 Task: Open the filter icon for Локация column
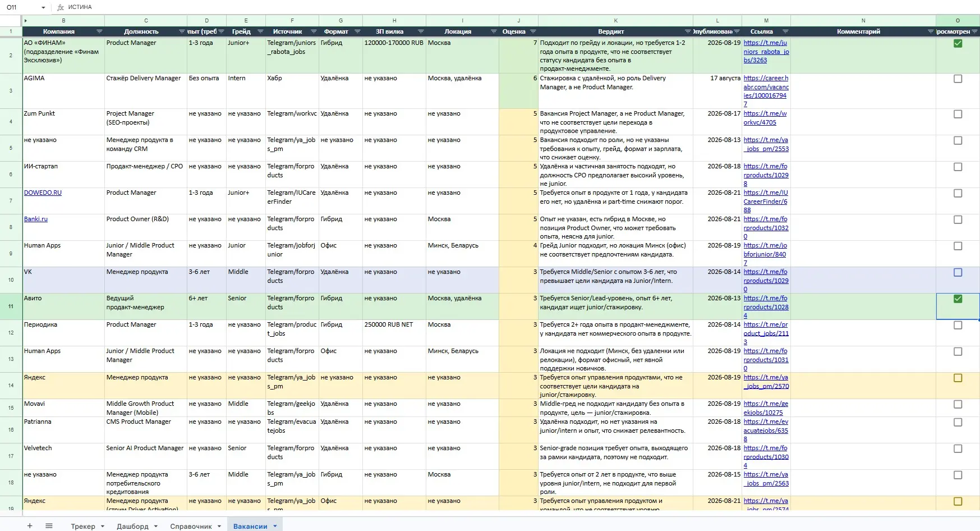pos(494,31)
